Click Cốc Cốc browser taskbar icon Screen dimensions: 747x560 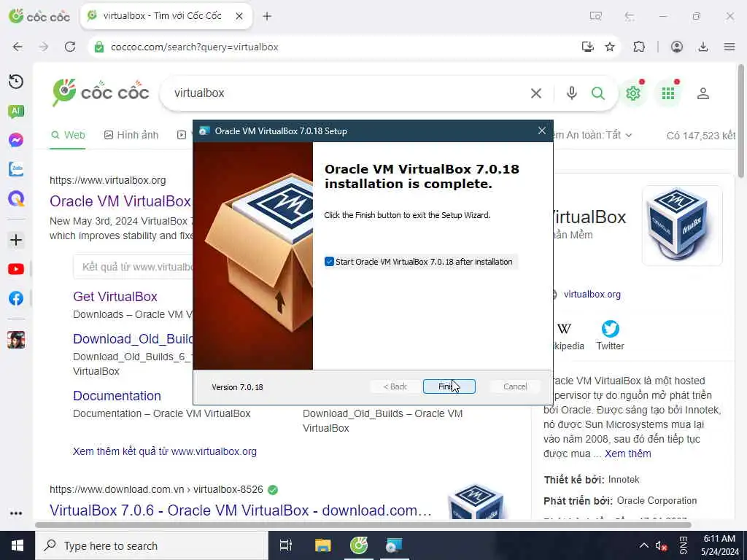(359, 545)
